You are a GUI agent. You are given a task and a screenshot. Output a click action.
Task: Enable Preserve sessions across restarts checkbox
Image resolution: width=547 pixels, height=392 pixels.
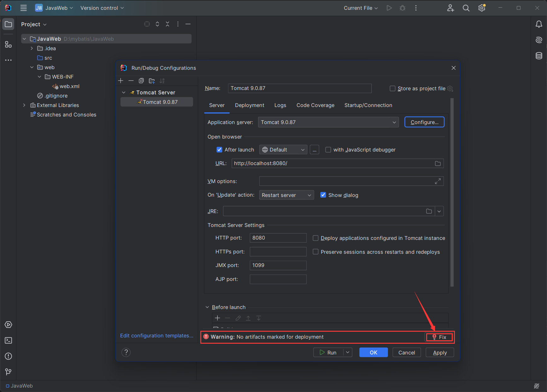(x=315, y=252)
